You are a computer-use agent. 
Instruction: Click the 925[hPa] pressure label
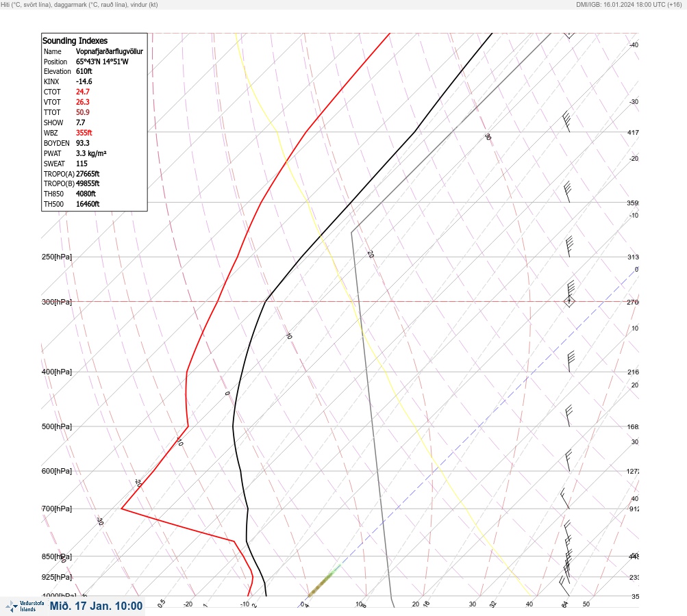coord(57,577)
